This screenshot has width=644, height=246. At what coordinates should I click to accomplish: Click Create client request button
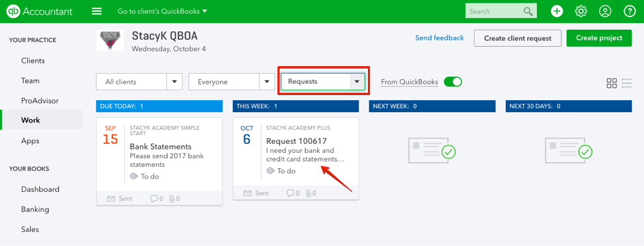pyautogui.click(x=517, y=38)
